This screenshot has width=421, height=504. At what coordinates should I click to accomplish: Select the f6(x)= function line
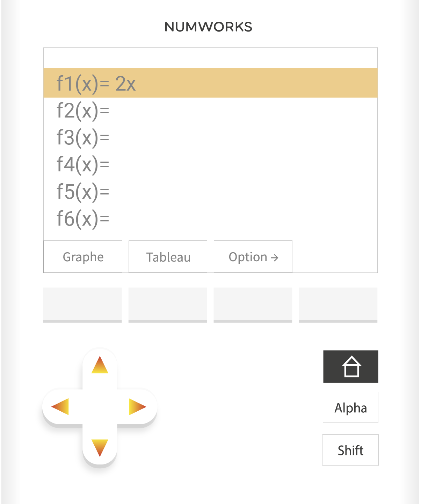click(210, 219)
